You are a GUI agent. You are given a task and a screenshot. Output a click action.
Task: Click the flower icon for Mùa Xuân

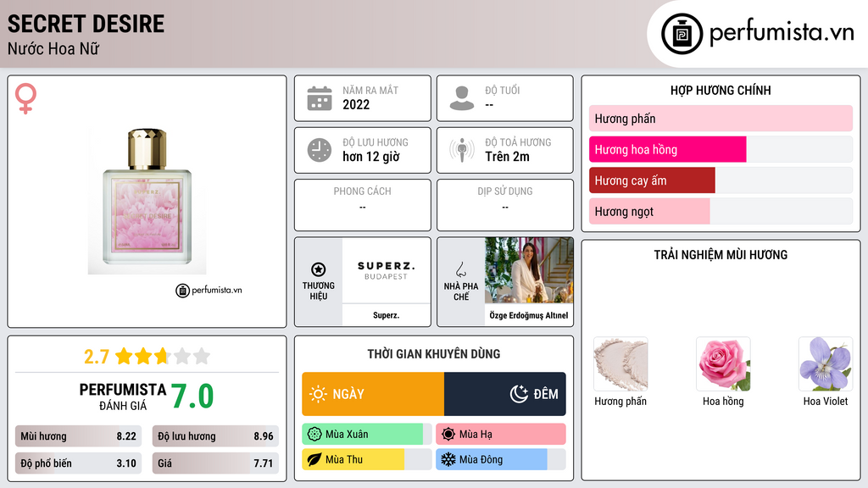pyautogui.click(x=314, y=435)
